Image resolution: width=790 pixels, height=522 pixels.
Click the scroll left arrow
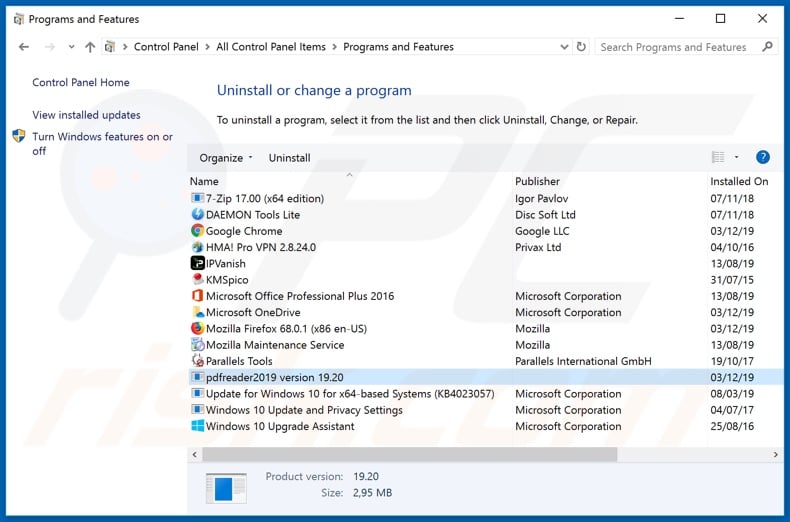click(195, 454)
